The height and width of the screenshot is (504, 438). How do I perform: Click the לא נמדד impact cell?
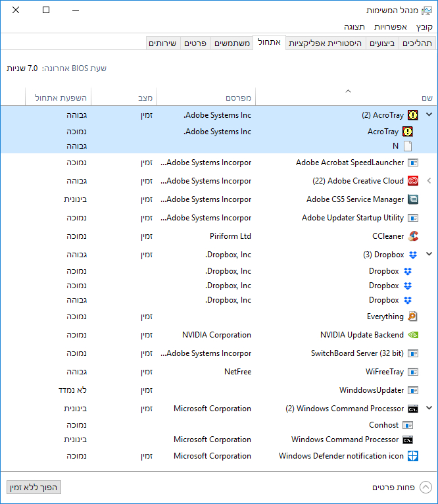tap(72, 390)
